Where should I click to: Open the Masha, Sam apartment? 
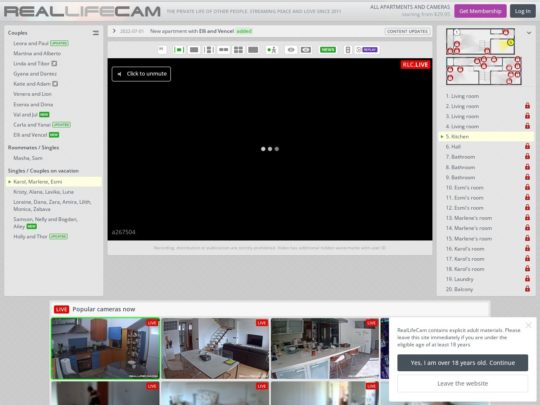coord(28,158)
